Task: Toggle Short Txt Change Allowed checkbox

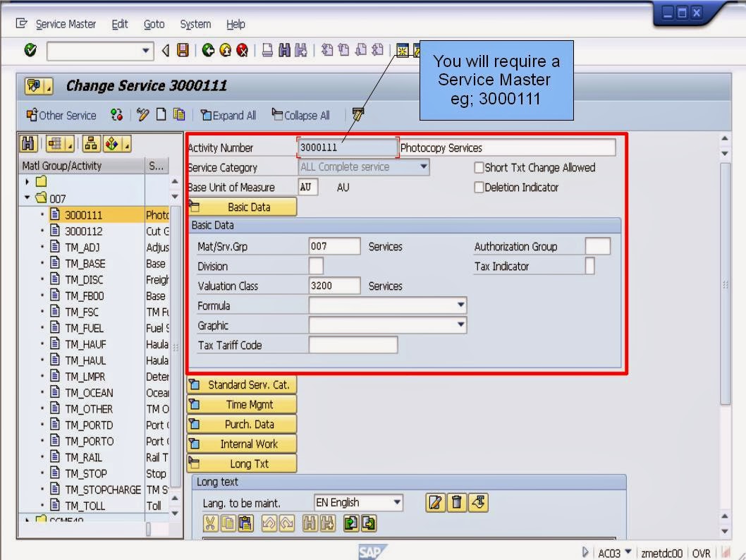Action: [479, 167]
